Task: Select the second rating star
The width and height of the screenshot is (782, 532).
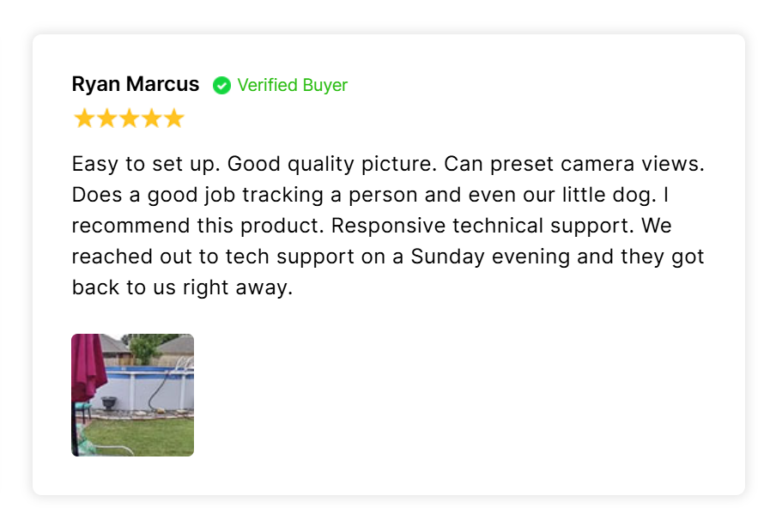Action: click(x=106, y=118)
